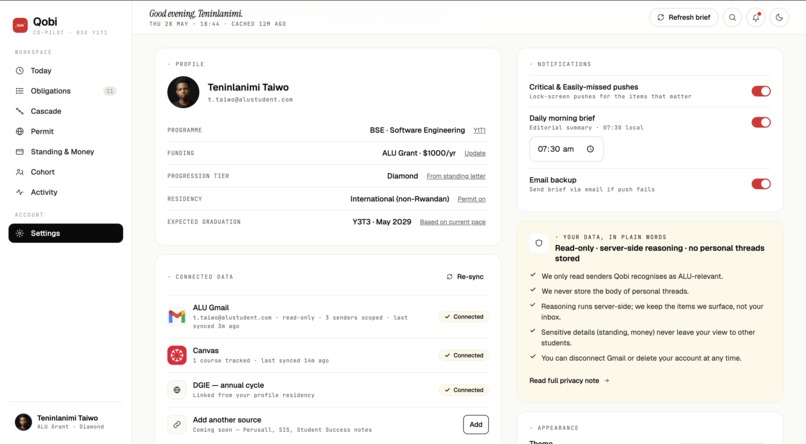The image size is (806, 444).
Task: Click the link icon beside Add another source
Action: [177, 424]
